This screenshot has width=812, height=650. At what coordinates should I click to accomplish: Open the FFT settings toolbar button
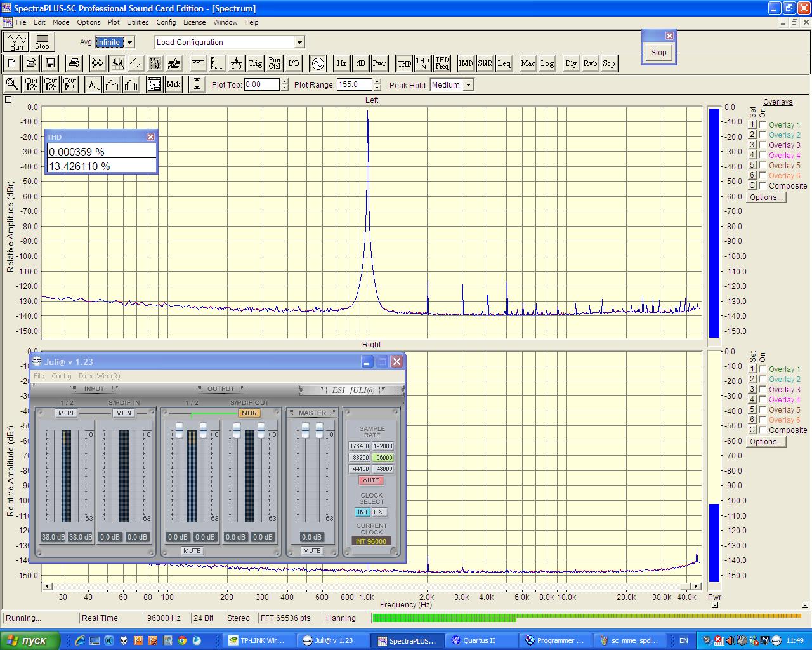coord(198,63)
